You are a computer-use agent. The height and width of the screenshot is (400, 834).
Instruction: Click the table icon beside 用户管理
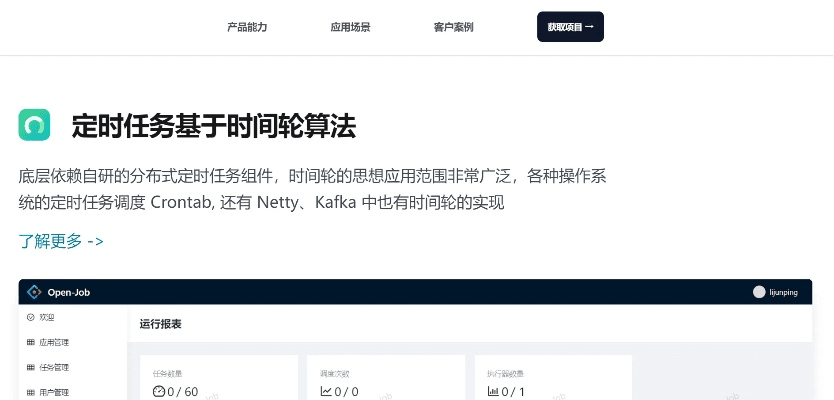[x=30, y=393]
